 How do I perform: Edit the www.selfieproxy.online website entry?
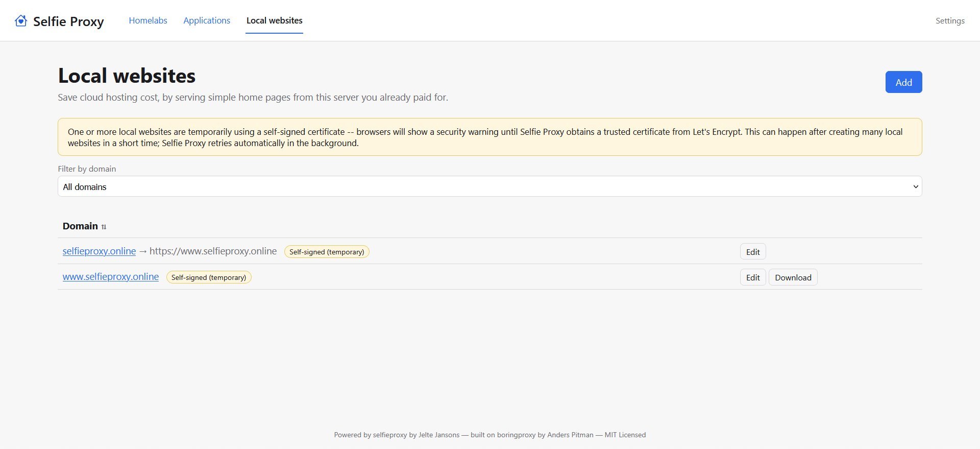(x=753, y=277)
